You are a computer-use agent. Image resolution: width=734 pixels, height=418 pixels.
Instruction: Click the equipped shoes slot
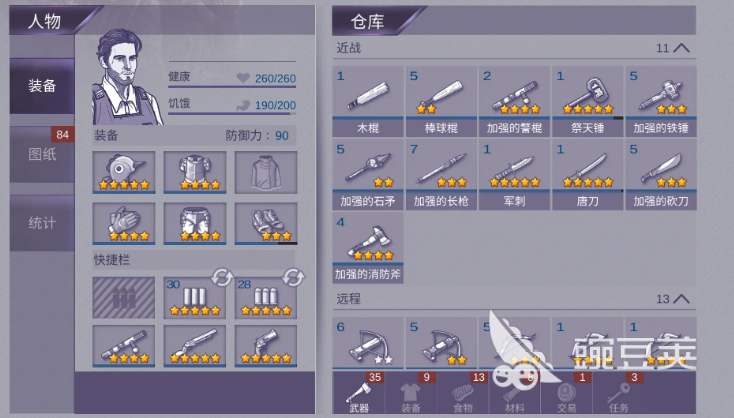[x=266, y=223]
